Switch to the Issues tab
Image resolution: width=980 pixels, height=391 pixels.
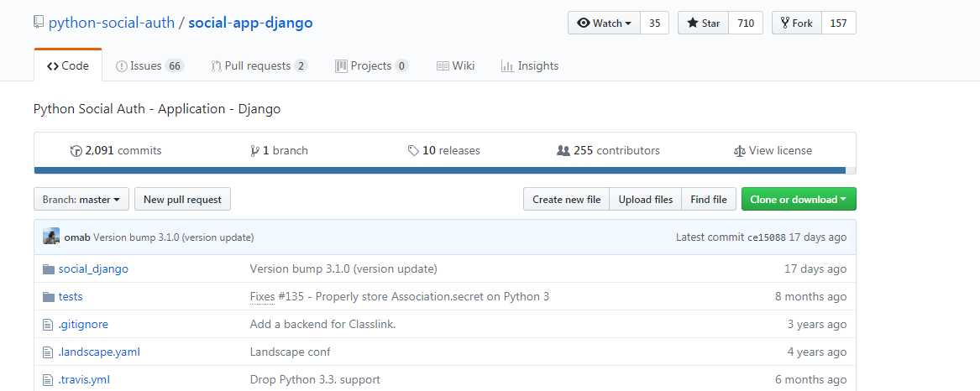tap(150, 65)
